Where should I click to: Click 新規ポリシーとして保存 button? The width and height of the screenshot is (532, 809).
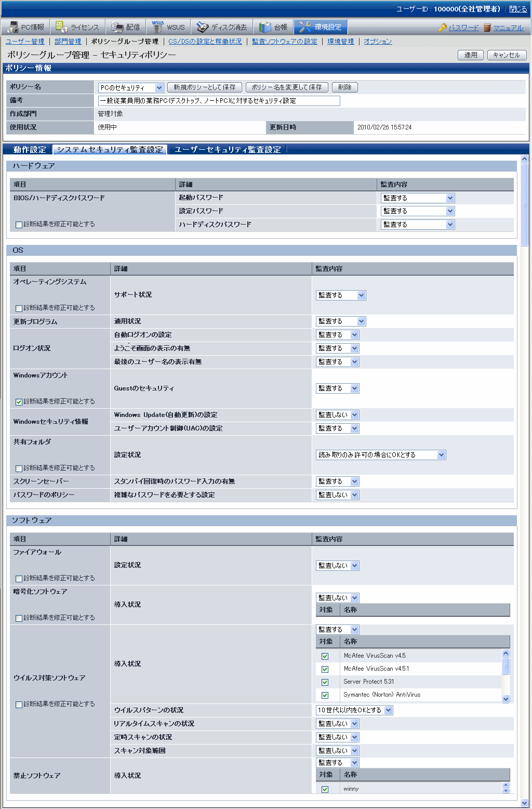coord(205,87)
